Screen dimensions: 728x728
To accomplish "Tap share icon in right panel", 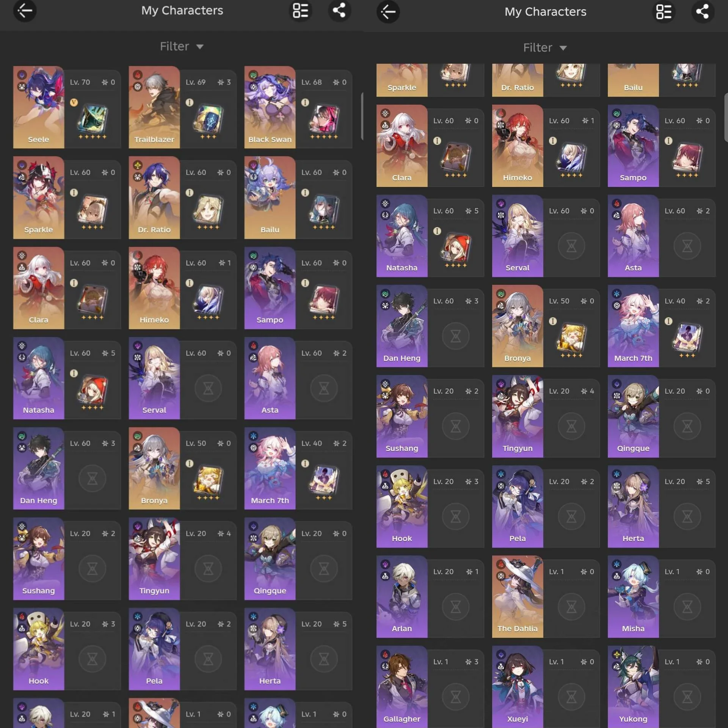I will tap(703, 12).
